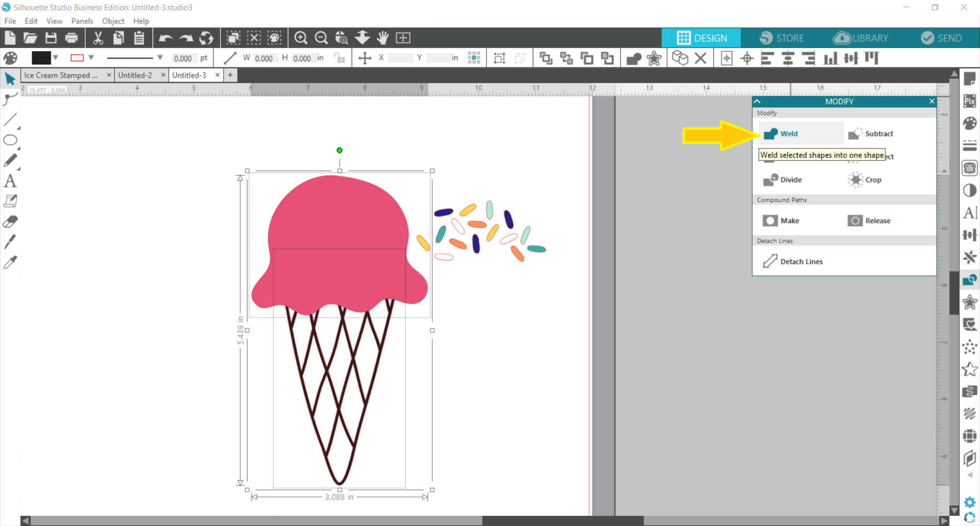Pick the Draw an Ellipse tool
Screen dimensions: 980x526
(10, 140)
